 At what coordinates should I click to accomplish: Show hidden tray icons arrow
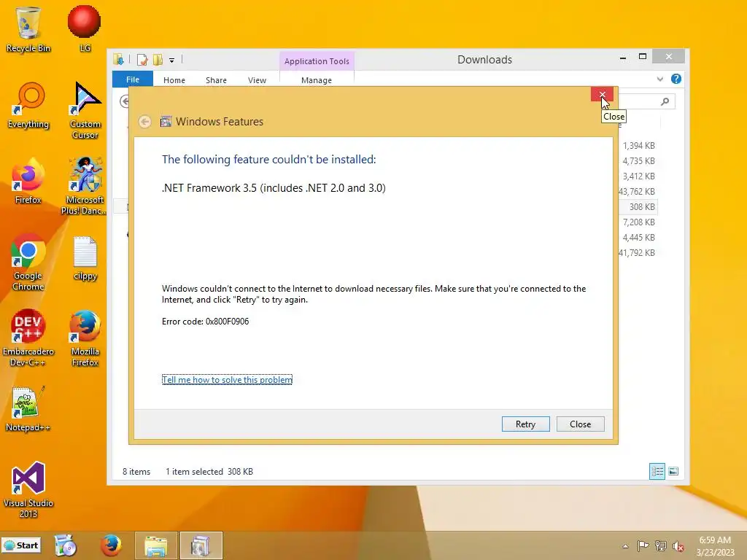click(625, 546)
